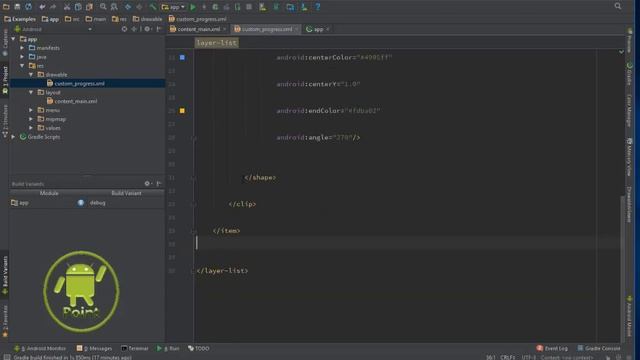Open the Terminal tool window

pos(135,348)
